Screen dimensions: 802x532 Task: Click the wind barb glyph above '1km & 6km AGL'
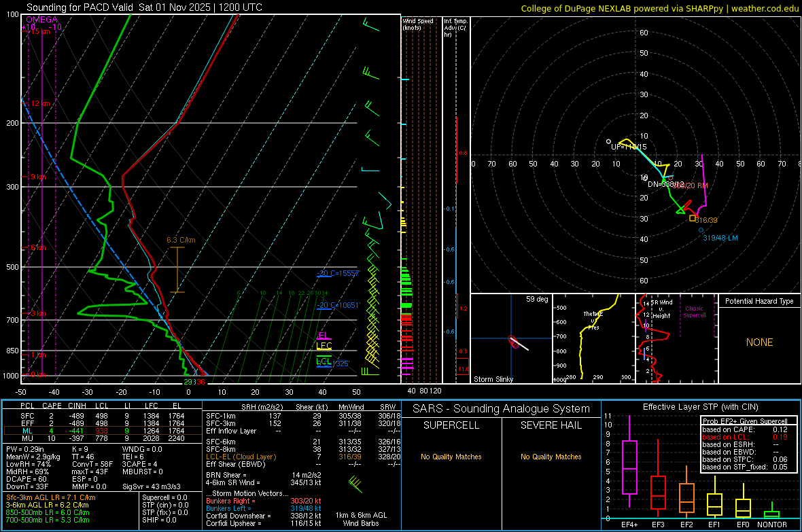pos(355,484)
